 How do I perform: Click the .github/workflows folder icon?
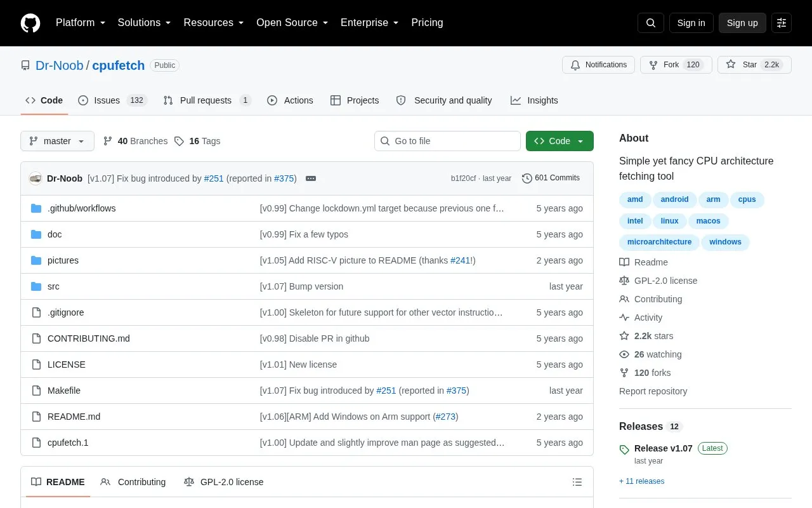36,208
